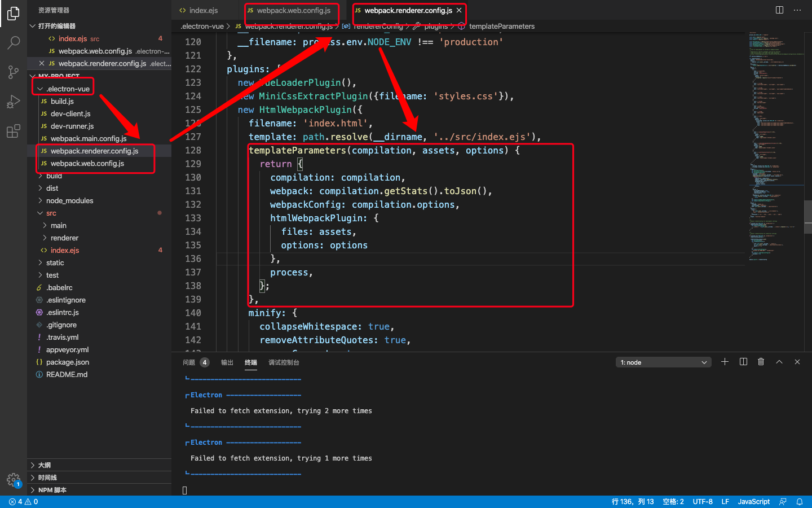Screen dimensions: 812x508
Task: Open the .babelrc file
Action: (x=99, y=287)
